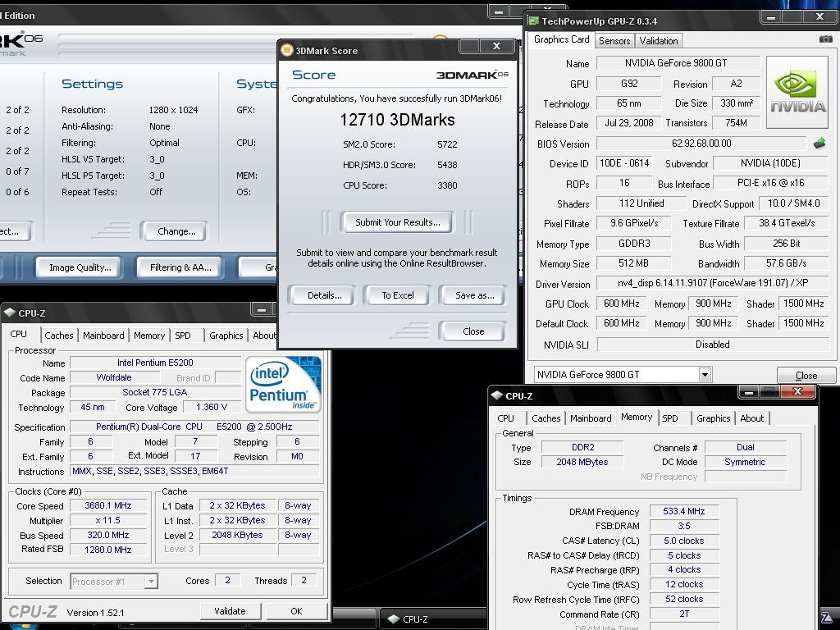Minimize the left CPU-Z window
This screenshot has height=630, width=840.
(x=262, y=309)
